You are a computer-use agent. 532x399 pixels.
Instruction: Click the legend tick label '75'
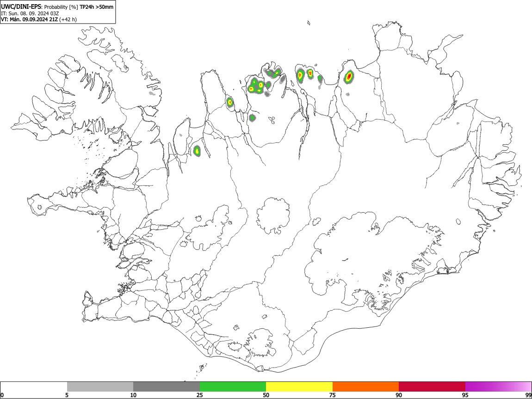coord(333,395)
